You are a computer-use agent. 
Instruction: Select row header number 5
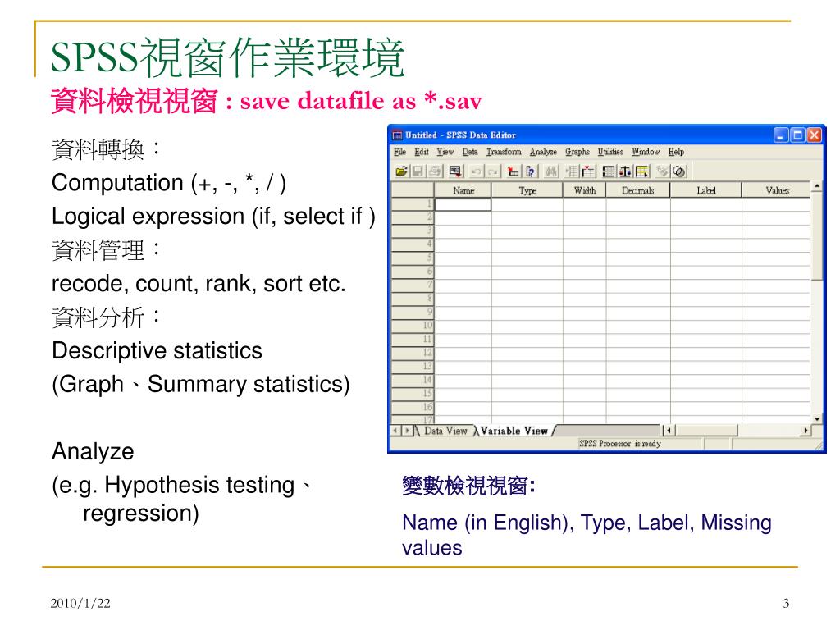click(413, 258)
